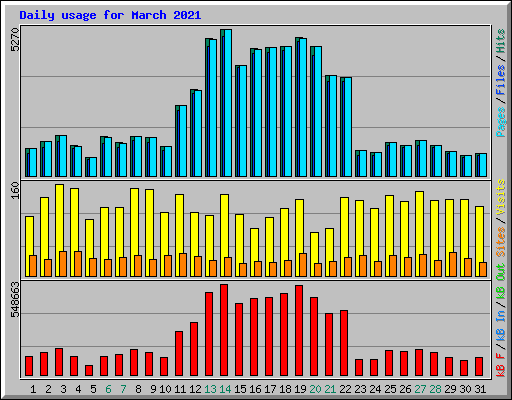Image resolution: width=512 pixels, height=400 pixels.
Task: Select the kB F legend label
Action: click(x=501, y=365)
